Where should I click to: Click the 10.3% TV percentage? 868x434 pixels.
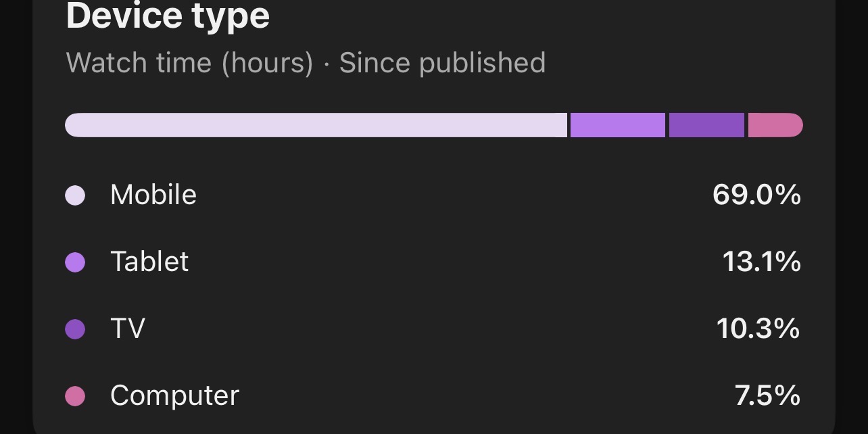pos(758,329)
